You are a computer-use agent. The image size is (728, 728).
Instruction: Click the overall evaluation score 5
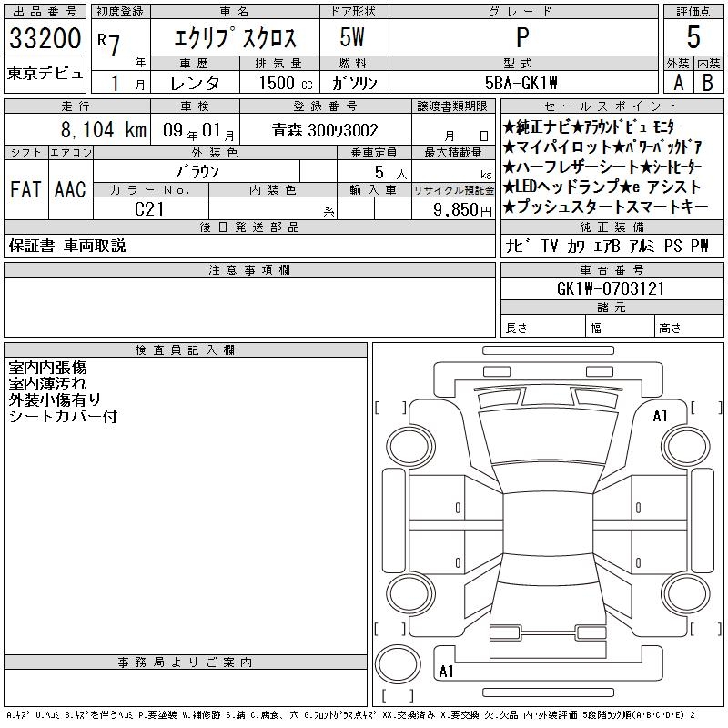pyautogui.click(x=693, y=38)
